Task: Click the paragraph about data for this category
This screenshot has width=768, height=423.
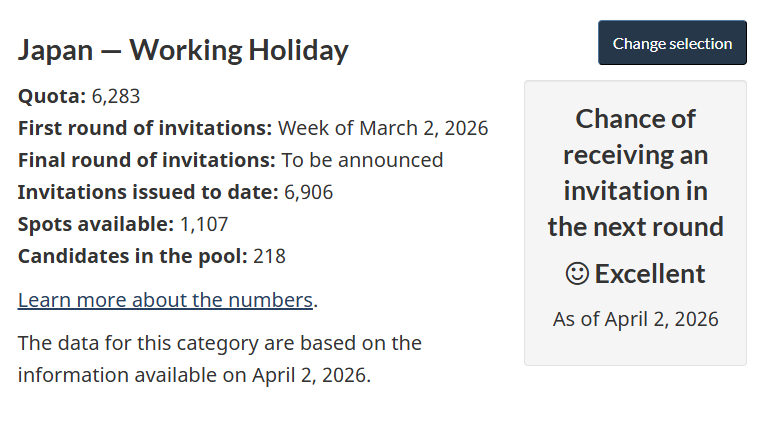Action: (220, 360)
